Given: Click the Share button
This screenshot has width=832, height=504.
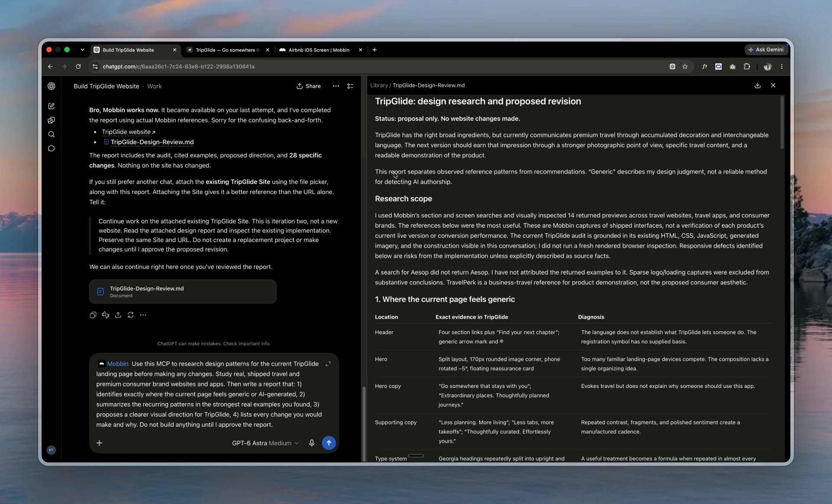Looking at the screenshot, I should pyautogui.click(x=309, y=86).
